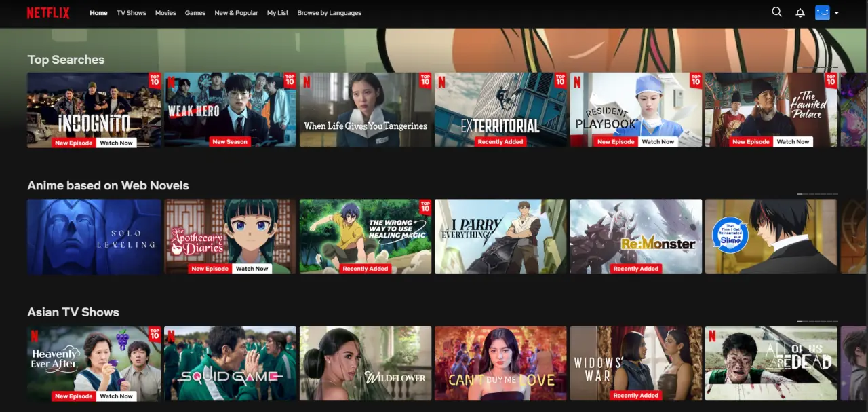Screen dimensions: 868x412
Task: Click the Top Searches row title
Action: click(66, 60)
